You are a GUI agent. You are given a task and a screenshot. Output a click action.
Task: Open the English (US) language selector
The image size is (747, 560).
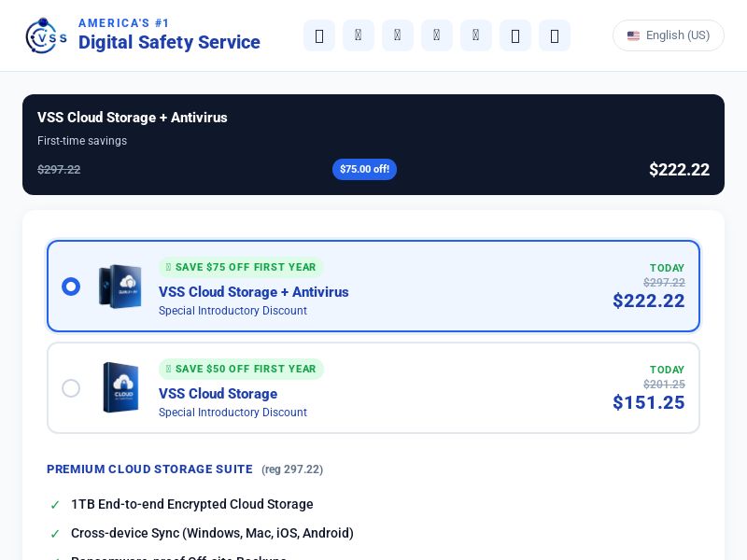point(669,35)
